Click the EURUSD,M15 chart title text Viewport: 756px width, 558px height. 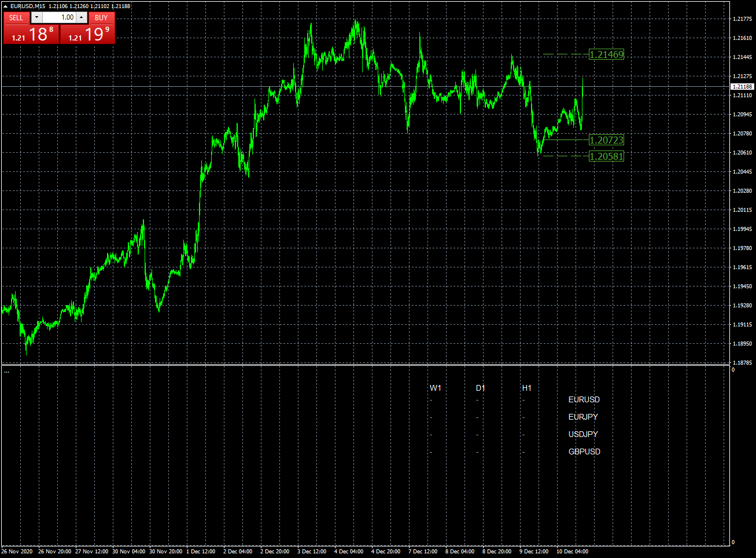pyautogui.click(x=28, y=6)
